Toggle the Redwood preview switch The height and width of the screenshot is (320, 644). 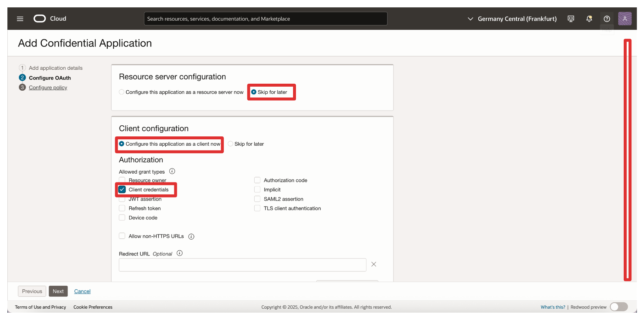(619, 307)
